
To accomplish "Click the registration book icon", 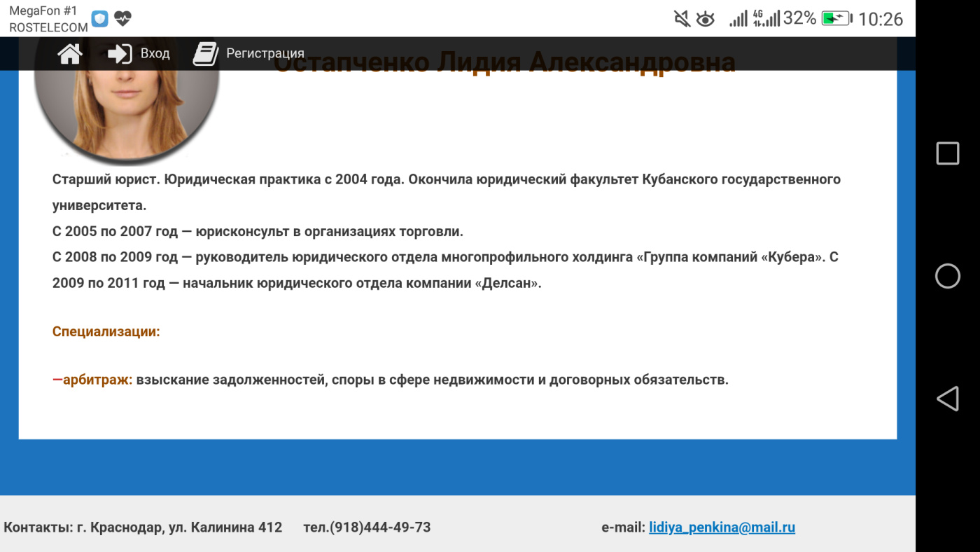I will click(x=206, y=54).
